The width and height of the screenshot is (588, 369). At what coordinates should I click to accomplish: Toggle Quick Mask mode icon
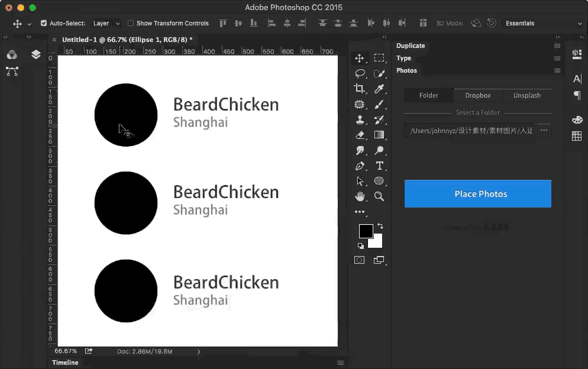pyautogui.click(x=359, y=260)
